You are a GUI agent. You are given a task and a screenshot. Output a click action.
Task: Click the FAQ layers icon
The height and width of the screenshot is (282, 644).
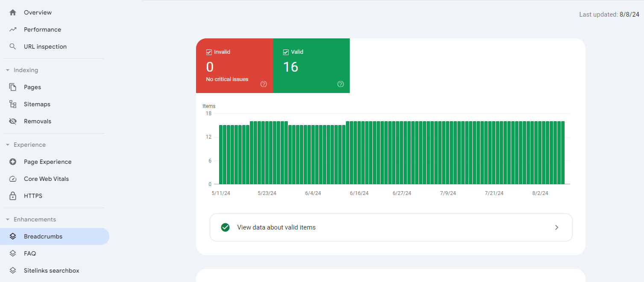pos(13,253)
